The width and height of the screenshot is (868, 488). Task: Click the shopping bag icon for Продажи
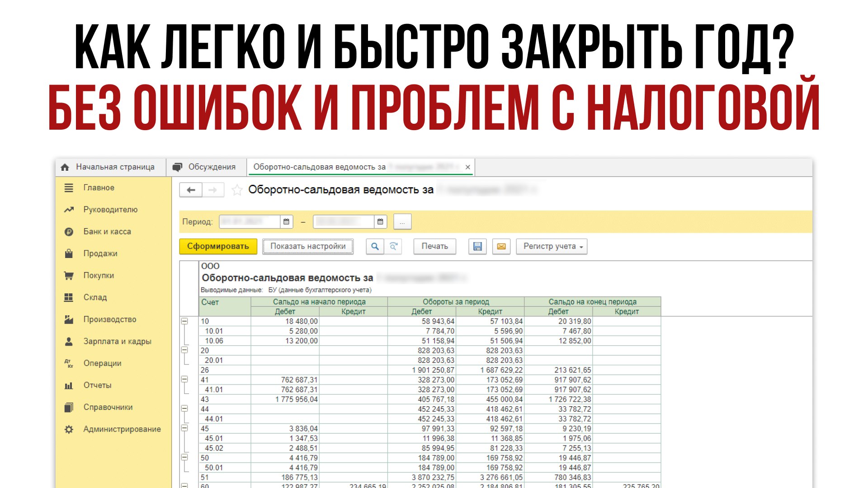click(69, 253)
